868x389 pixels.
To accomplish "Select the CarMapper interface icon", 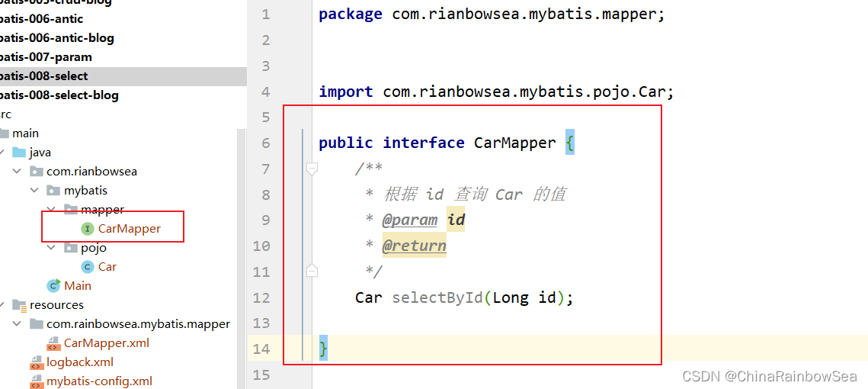I will [88, 228].
